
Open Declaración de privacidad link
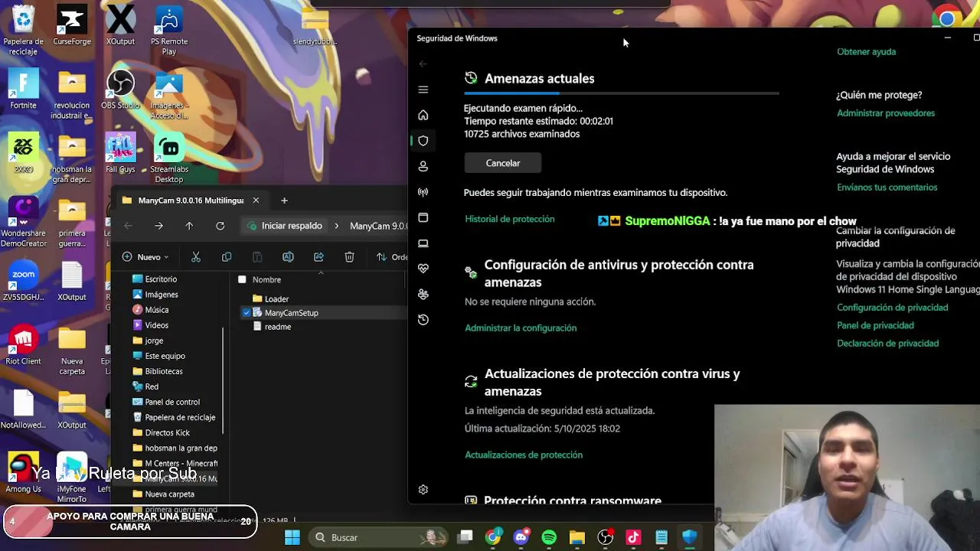pyautogui.click(x=887, y=344)
